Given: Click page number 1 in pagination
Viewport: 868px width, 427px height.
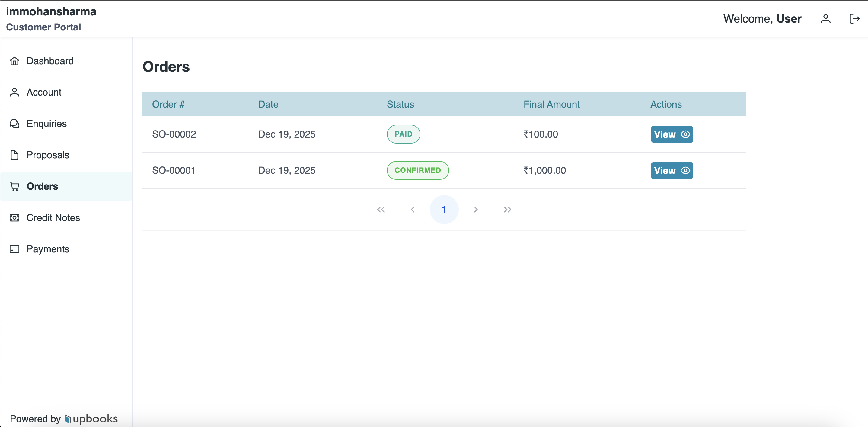Looking at the screenshot, I should pos(444,209).
